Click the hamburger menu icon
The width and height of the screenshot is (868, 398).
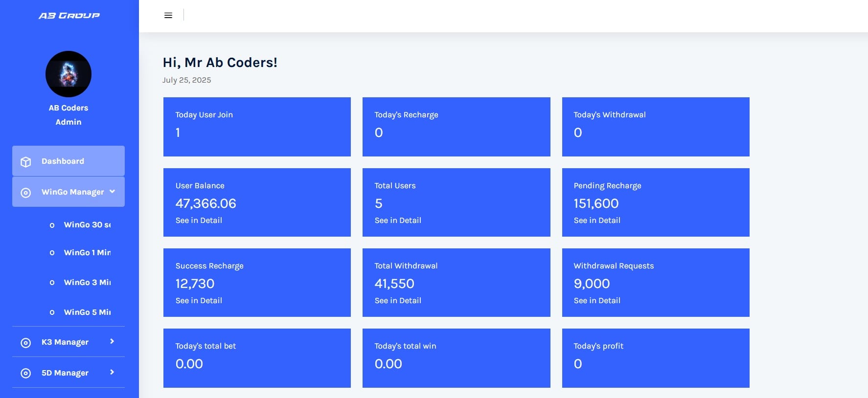click(x=168, y=16)
